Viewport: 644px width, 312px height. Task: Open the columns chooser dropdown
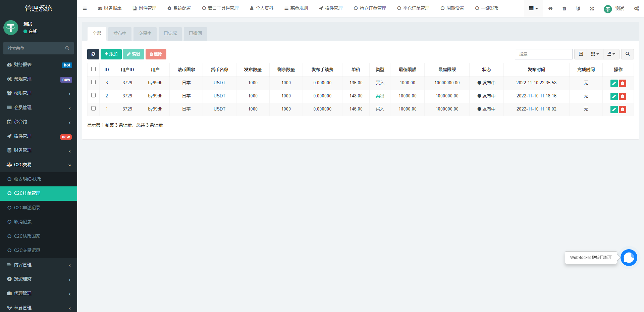[x=595, y=54]
